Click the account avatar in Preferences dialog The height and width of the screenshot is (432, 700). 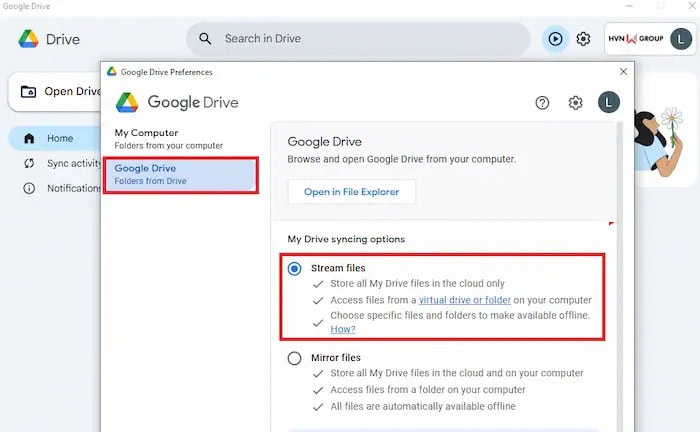point(608,102)
